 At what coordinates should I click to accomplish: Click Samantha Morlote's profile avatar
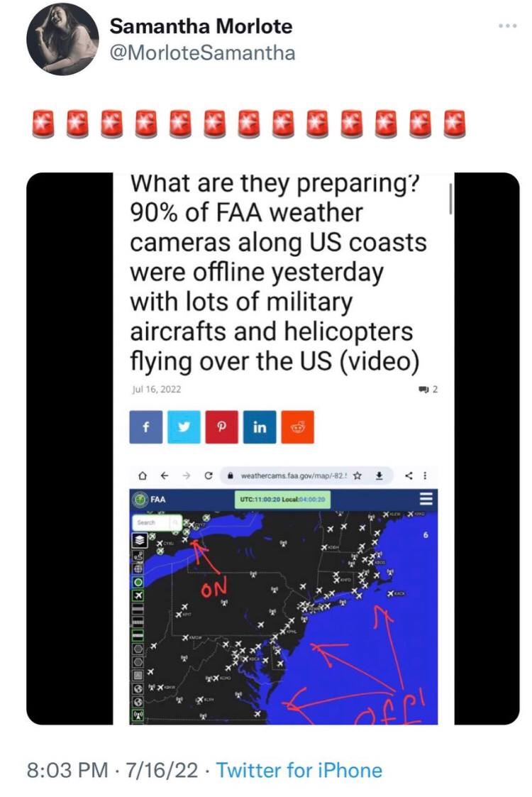tap(62, 38)
